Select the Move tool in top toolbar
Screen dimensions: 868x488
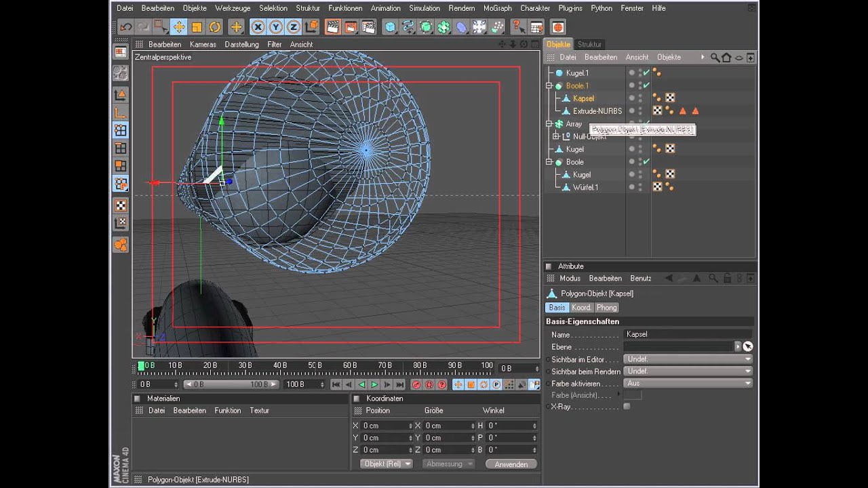tap(179, 27)
